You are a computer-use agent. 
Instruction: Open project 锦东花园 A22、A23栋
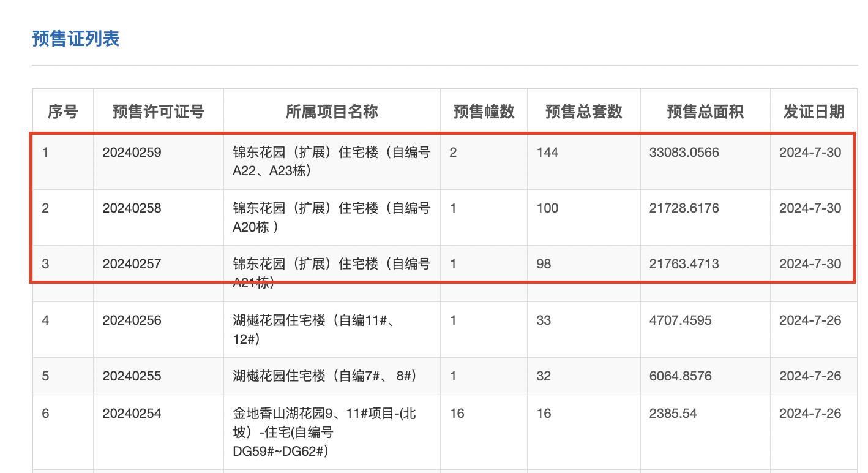332,162
